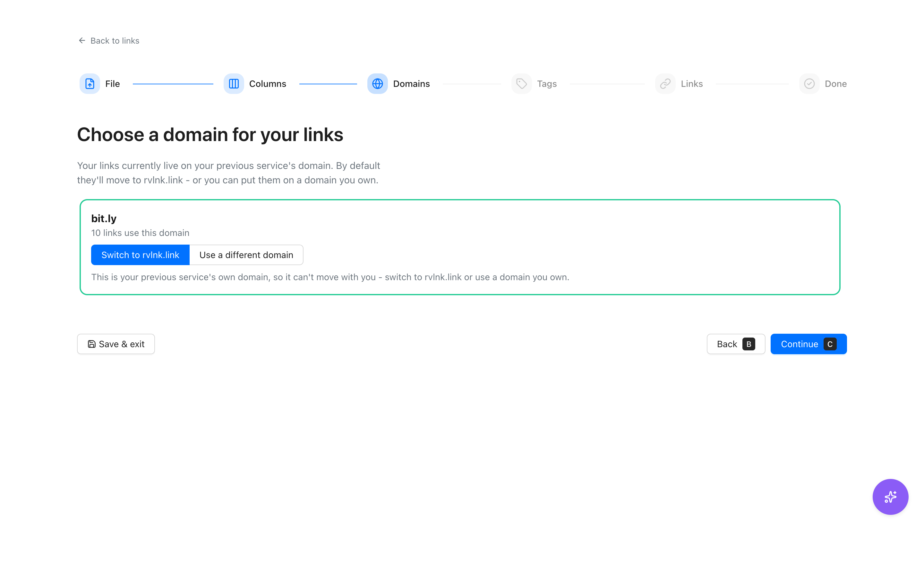Click the back arrow beside Back to links
This screenshot has width=924, height=561.
pyautogui.click(x=82, y=40)
